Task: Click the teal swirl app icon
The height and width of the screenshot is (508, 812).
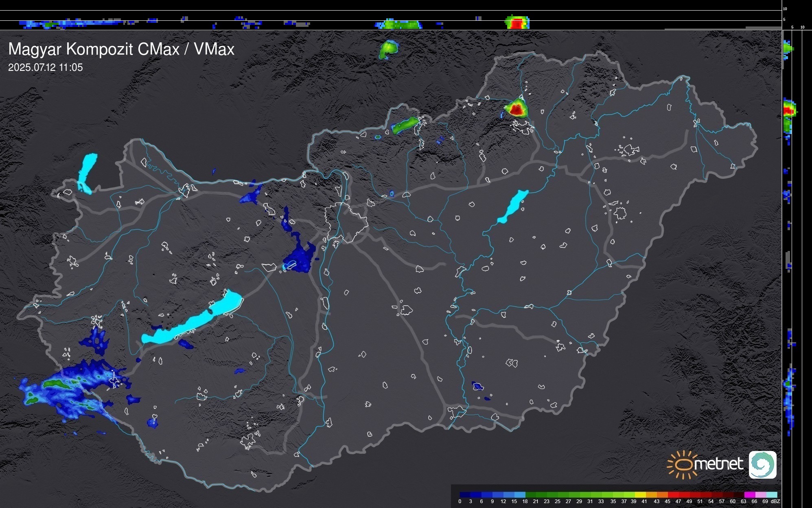Action: coord(762,464)
